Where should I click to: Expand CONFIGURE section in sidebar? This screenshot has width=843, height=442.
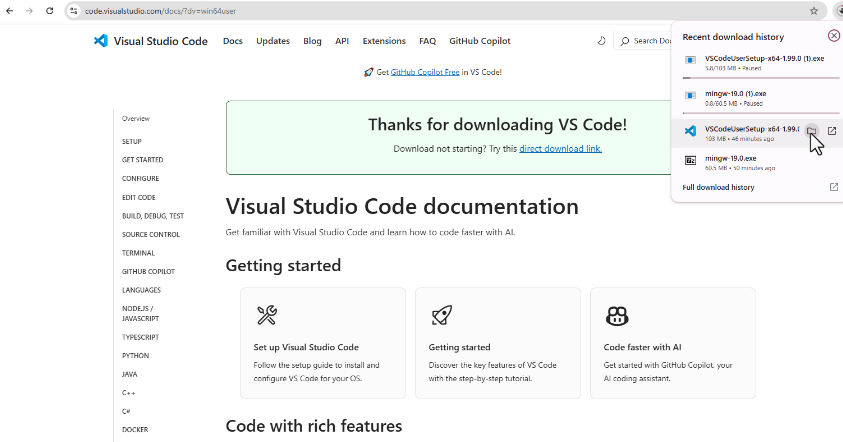[x=140, y=179]
